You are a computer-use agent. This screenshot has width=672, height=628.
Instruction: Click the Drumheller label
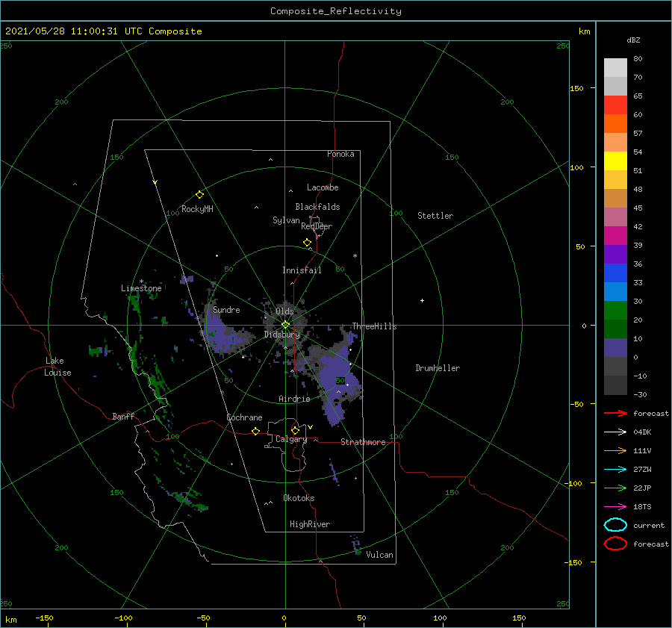point(438,368)
